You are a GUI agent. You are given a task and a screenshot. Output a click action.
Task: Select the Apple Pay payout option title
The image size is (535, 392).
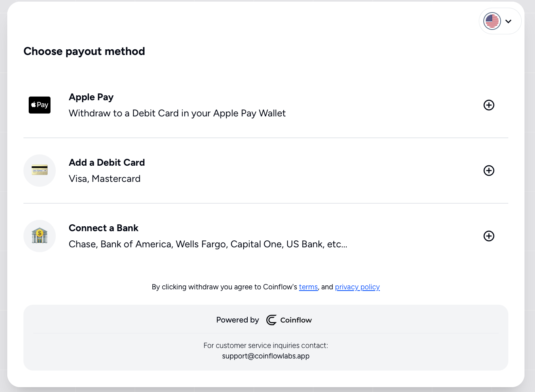pyautogui.click(x=91, y=97)
